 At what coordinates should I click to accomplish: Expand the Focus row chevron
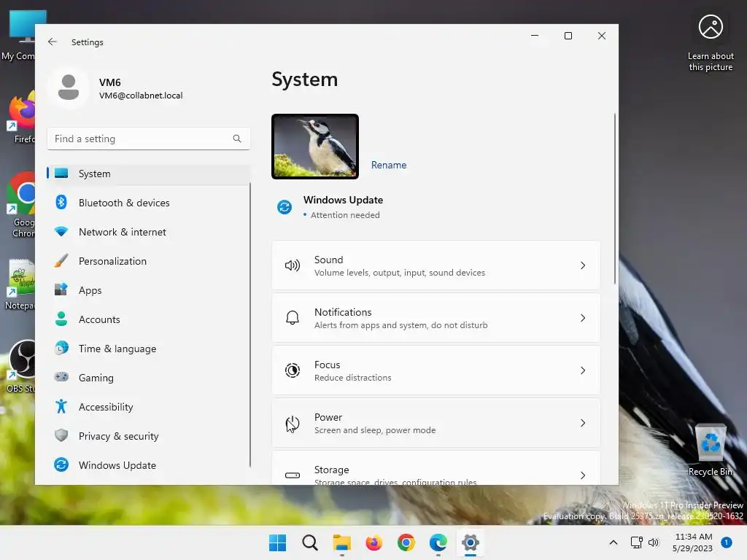[x=583, y=370]
